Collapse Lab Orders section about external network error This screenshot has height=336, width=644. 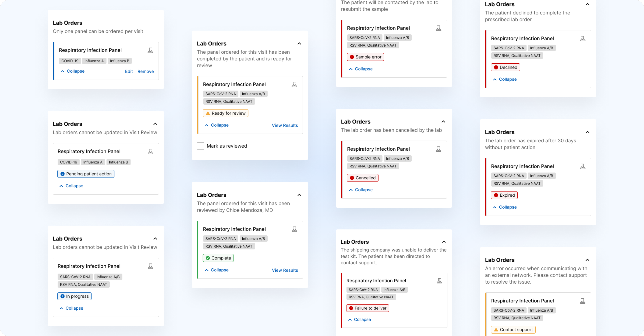pyautogui.click(x=588, y=260)
